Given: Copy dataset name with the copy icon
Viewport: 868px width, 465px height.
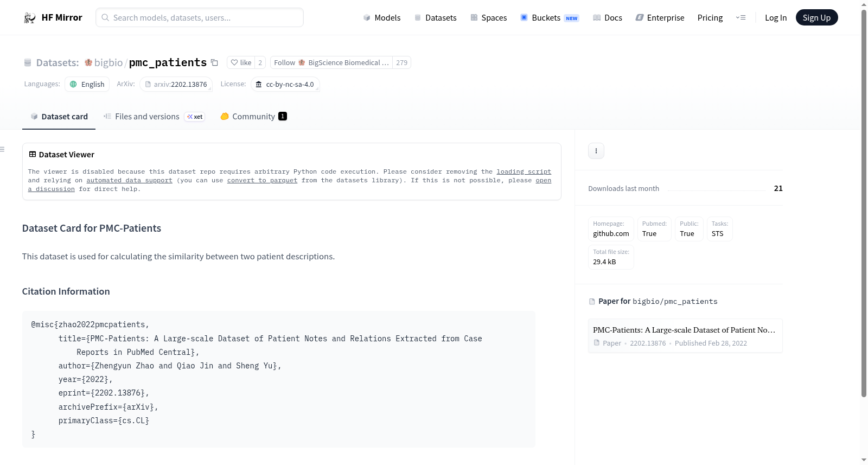Looking at the screenshot, I should (x=215, y=62).
